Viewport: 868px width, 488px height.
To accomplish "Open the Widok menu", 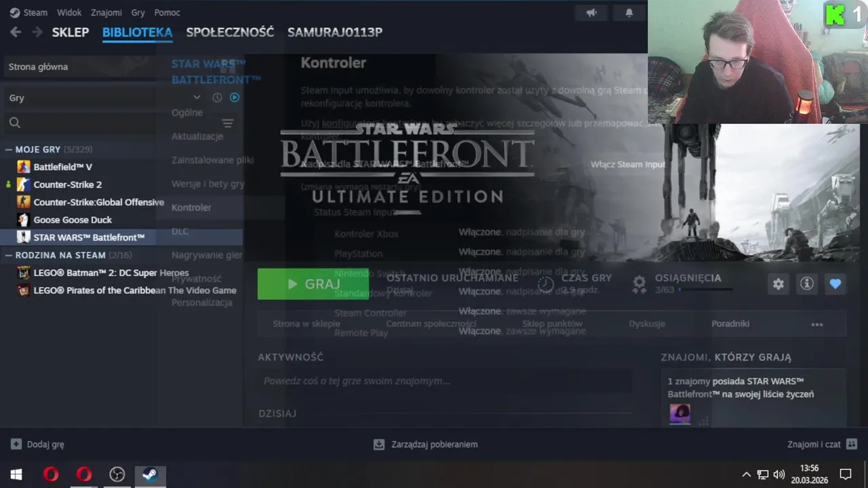I will [x=69, y=12].
